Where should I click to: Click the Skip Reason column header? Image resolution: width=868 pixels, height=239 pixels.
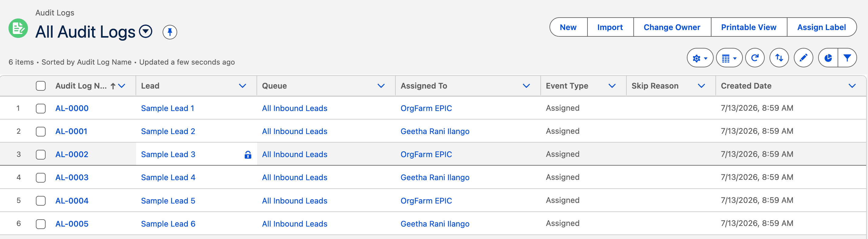tap(655, 86)
